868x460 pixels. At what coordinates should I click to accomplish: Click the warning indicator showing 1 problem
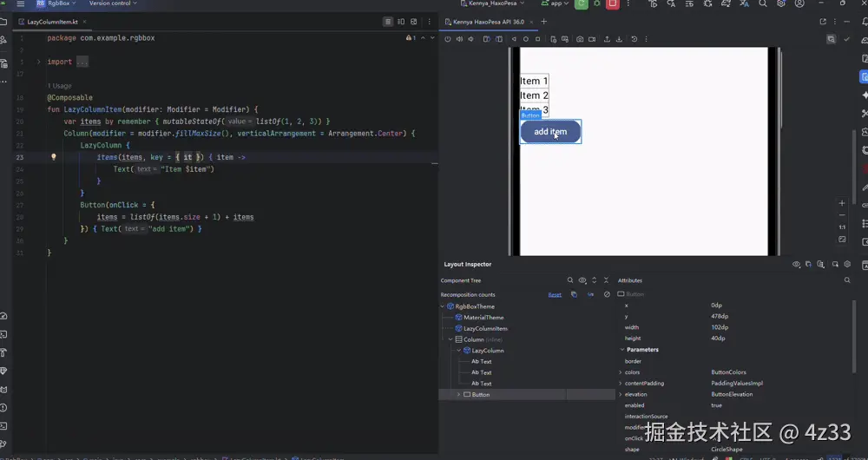point(411,38)
